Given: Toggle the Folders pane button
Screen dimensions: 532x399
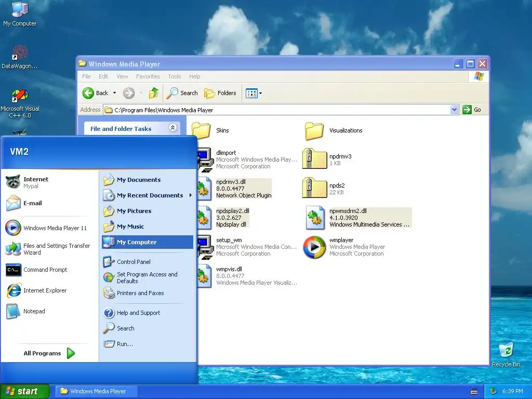Looking at the screenshot, I should [x=220, y=93].
